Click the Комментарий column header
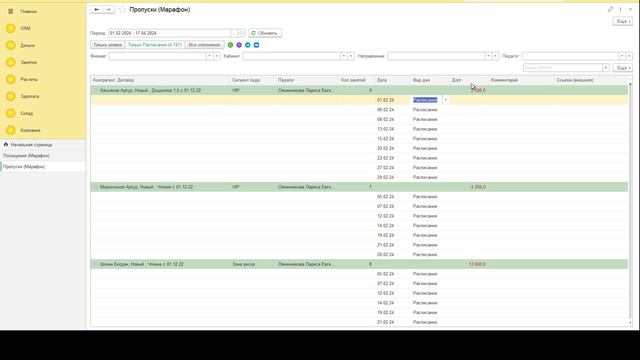Viewport: 640px width, 360px height. 521,80
